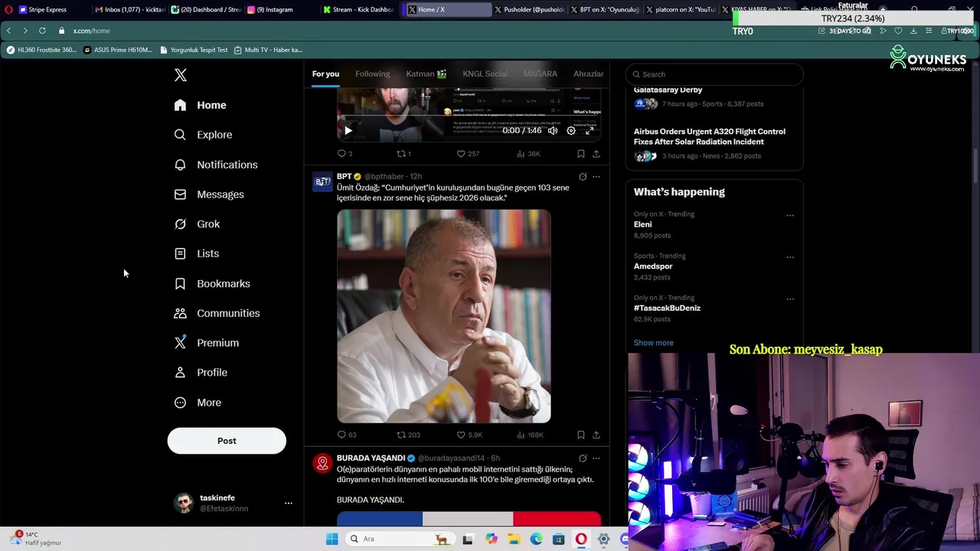Open the Lists page

(x=197, y=253)
